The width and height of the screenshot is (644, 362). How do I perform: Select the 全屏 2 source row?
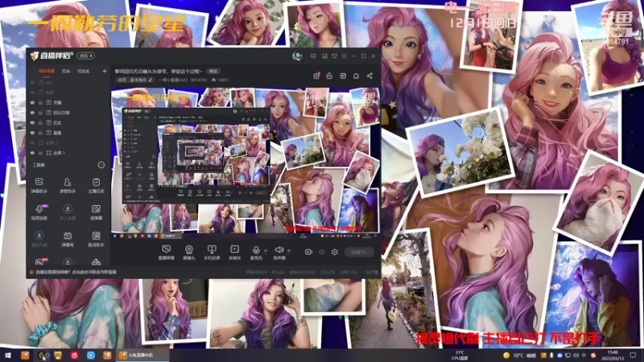[x=68, y=143]
